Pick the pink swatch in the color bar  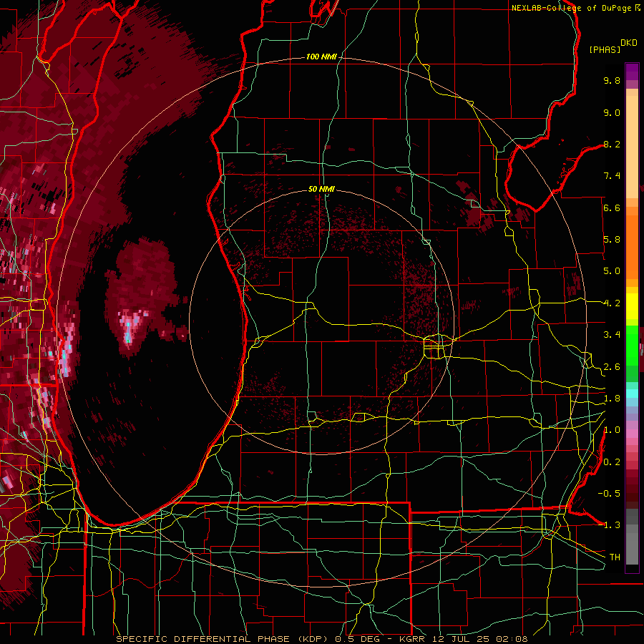coord(632,434)
